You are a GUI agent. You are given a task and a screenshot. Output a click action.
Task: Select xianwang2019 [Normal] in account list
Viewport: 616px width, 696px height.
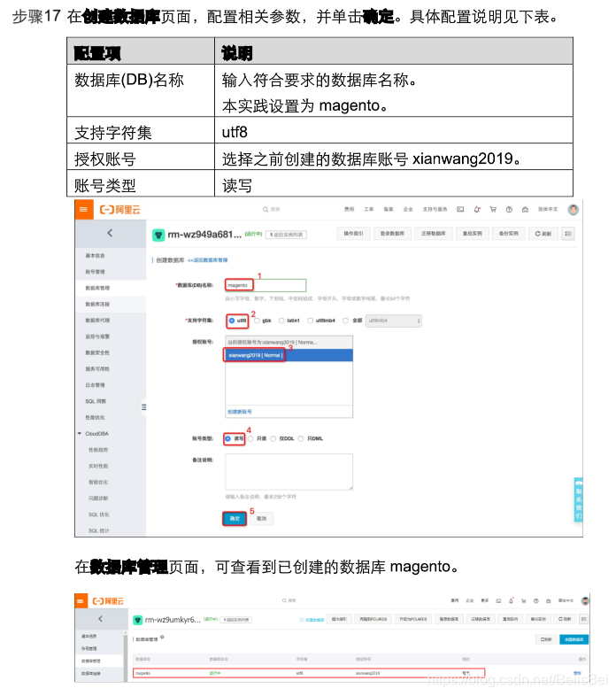pos(289,355)
